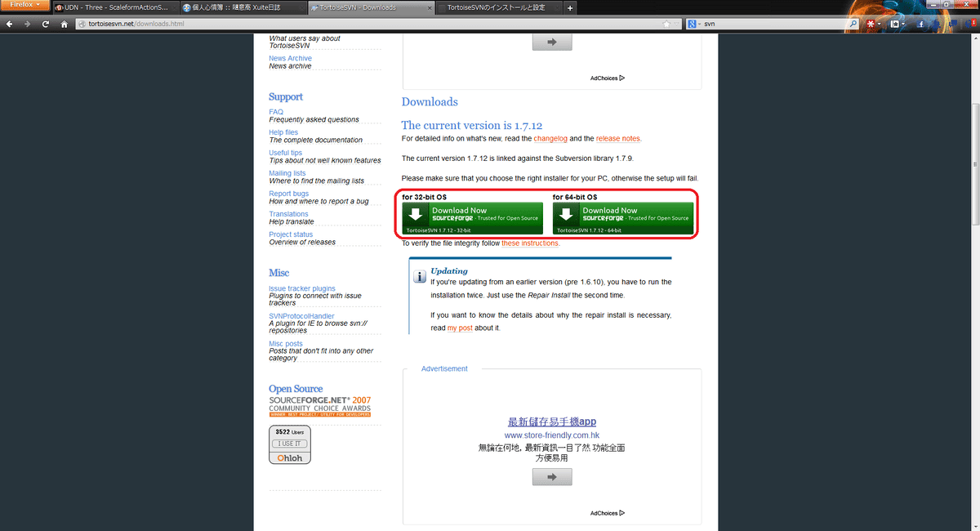Switch to the Xuite日誌 tab
980x531 pixels.
point(244,7)
